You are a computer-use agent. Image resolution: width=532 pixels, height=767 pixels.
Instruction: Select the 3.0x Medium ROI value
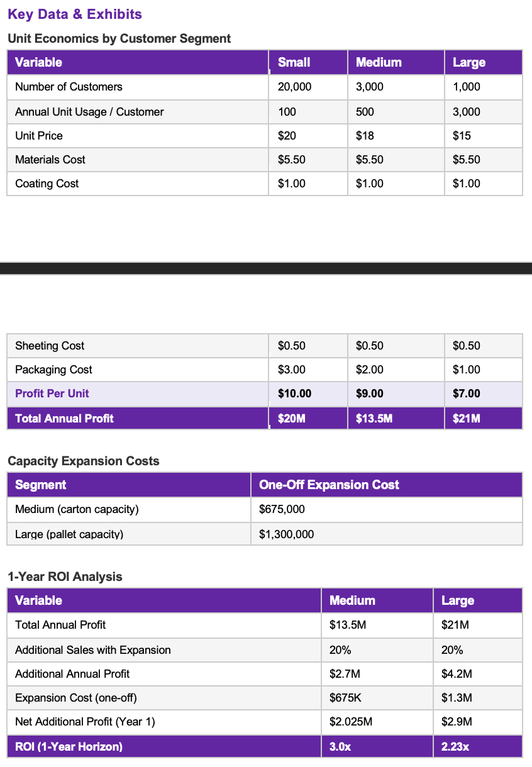point(340,747)
